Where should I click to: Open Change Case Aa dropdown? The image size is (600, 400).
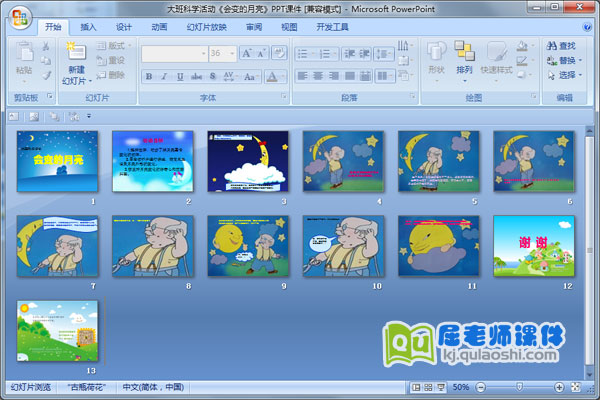coord(251,77)
